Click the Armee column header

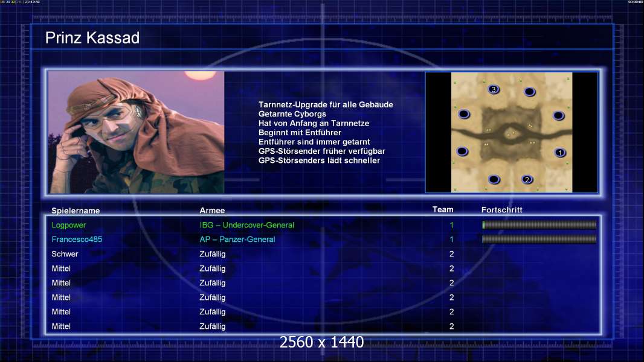tap(212, 211)
